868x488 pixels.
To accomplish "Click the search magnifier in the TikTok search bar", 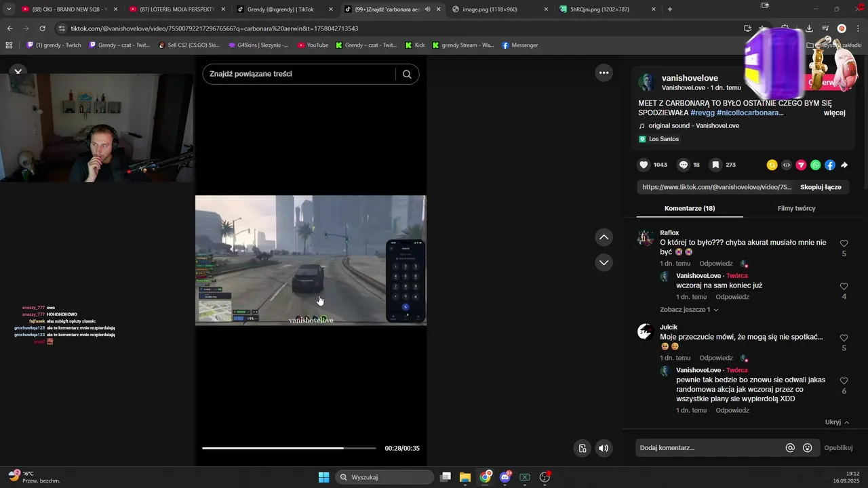I will (x=407, y=74).
